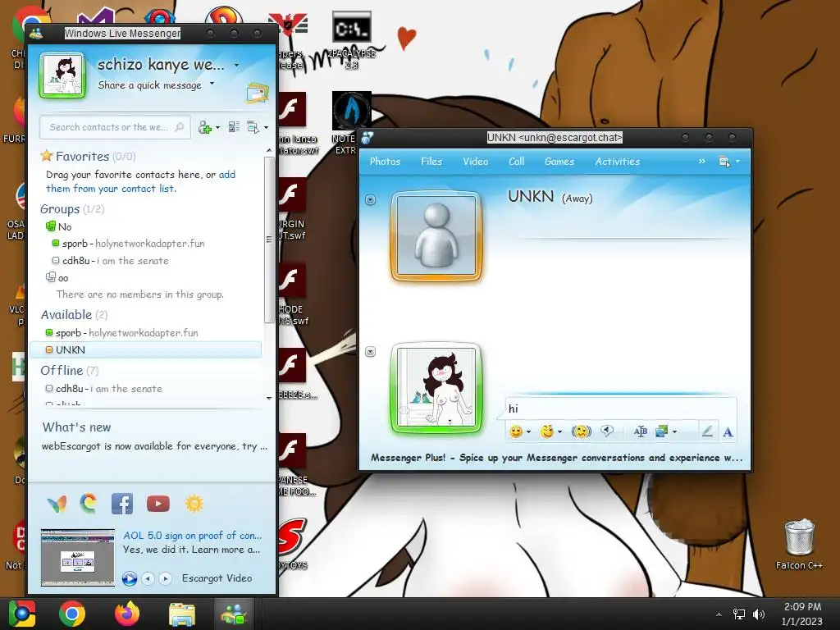
Task: Click the contact list scrollbar down arrow
Action: [269, 398]
